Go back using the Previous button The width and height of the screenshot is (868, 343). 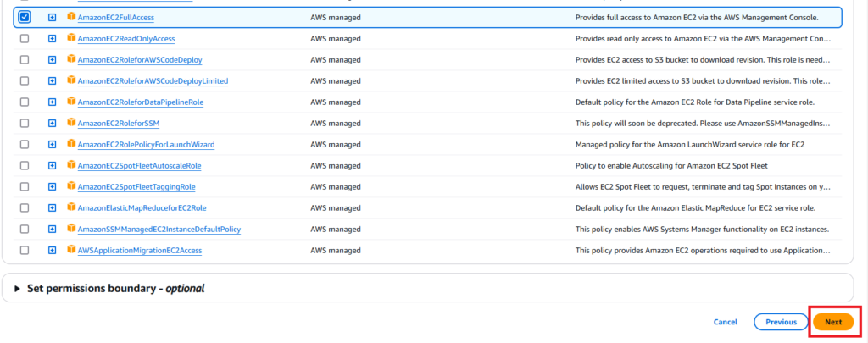(x=780, y=322)
